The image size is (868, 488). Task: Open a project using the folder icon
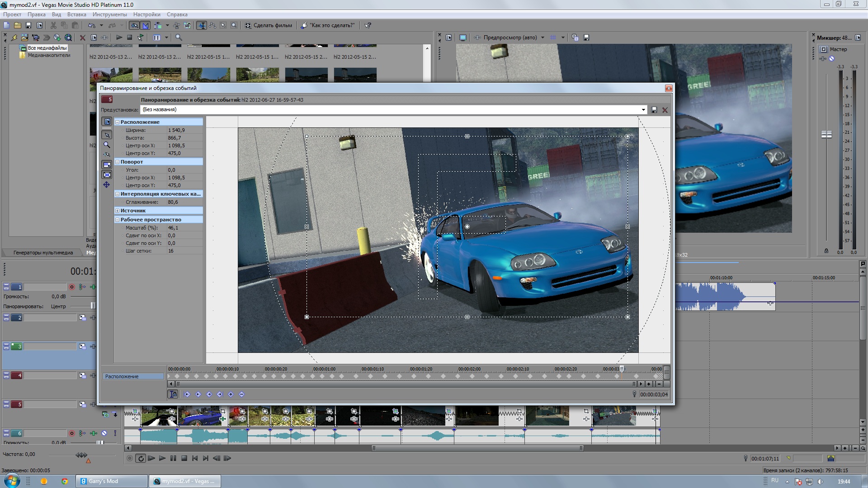click(17, 25)
